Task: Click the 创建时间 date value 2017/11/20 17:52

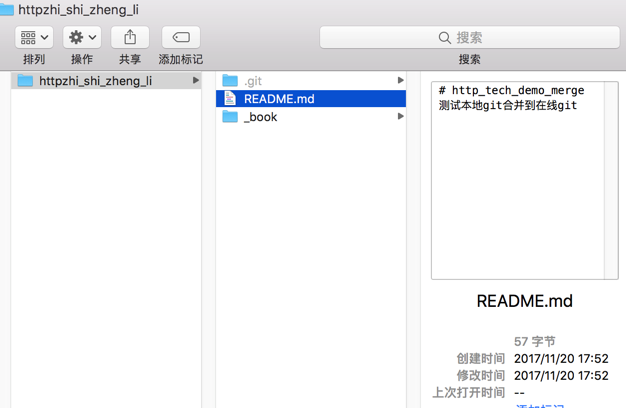Action: [x=561, y=358]
